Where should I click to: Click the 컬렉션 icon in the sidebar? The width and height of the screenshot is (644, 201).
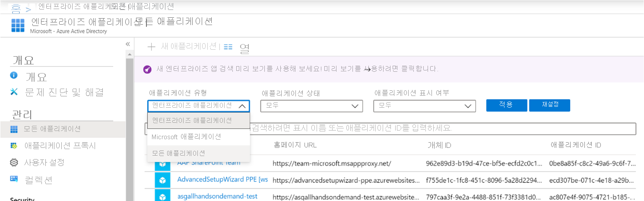pyautogui.click(x=14, y=179)
